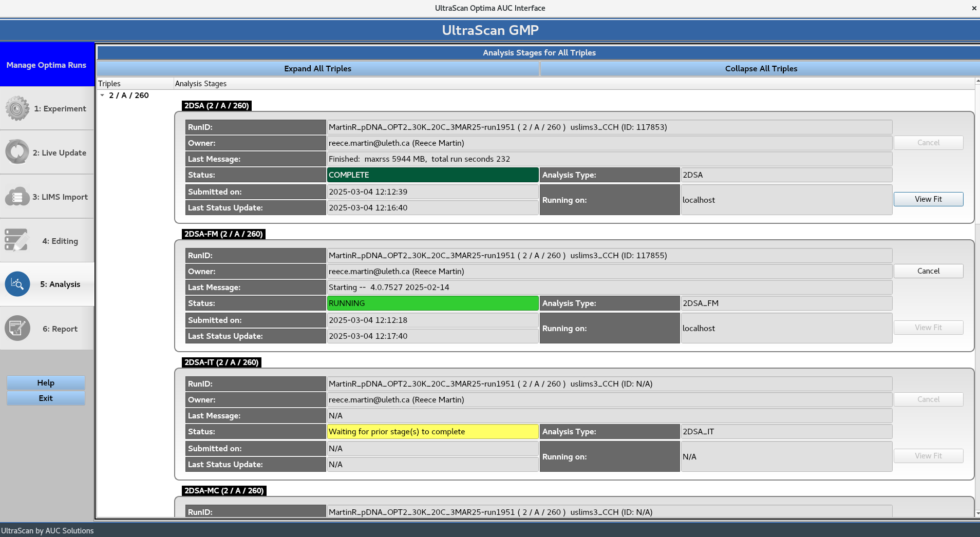Click the Triples column header
Screen dimensions: 980x537
(x=109, y=83)
